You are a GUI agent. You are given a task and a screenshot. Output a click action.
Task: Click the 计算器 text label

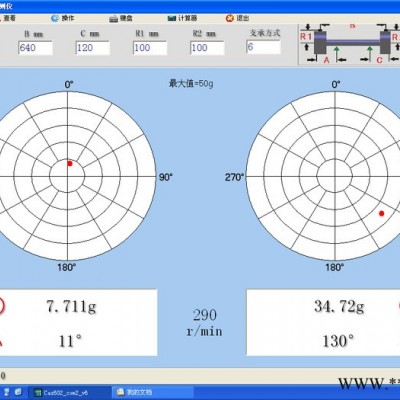187,18
